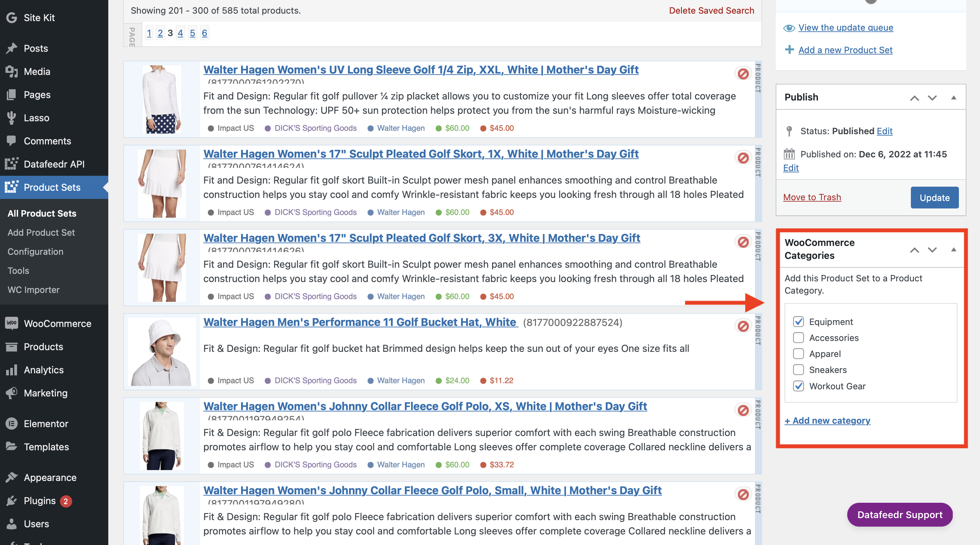Click the Plugins update count badge
The width and height of the screenshot is (980, 545).
pyautogui.click(x=65, y=501)
